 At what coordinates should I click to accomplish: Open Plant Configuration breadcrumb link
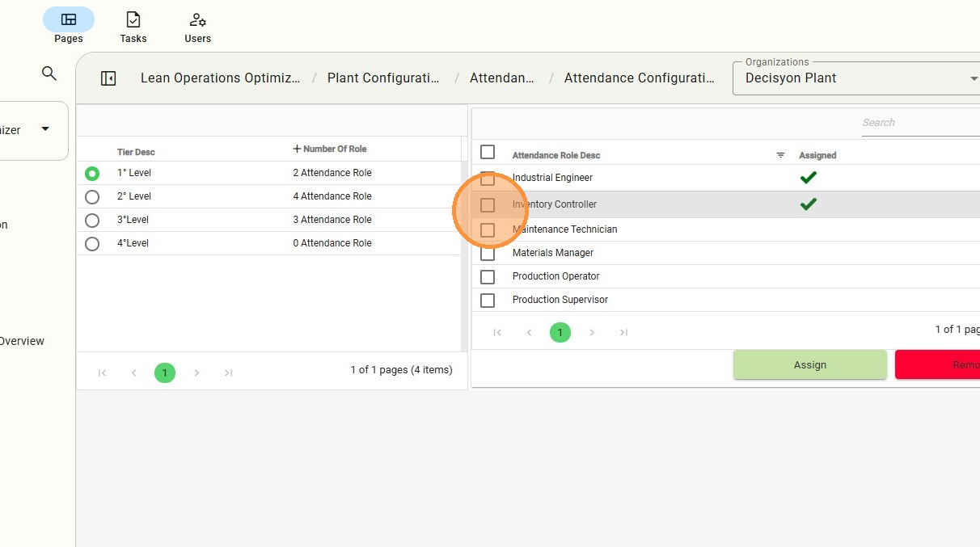click(383, 78)
